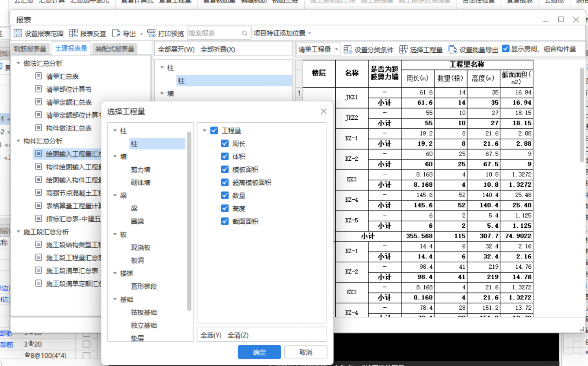Screen dimensions: 588x366
Task: Uncheck the 截面面积 checkbox
Action: click(x=225, y=221)
